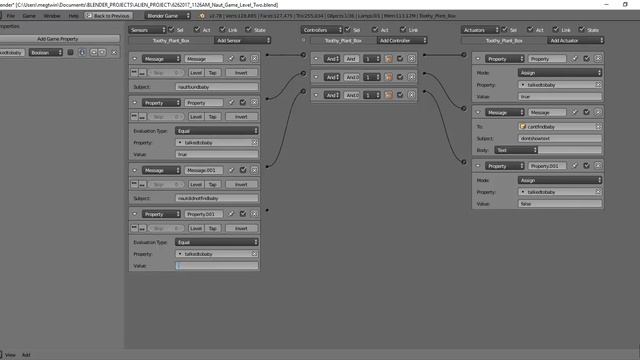Screen dimensions: 640x360
Task: Delete the Property.001 actuator
Action: point(598,166)
